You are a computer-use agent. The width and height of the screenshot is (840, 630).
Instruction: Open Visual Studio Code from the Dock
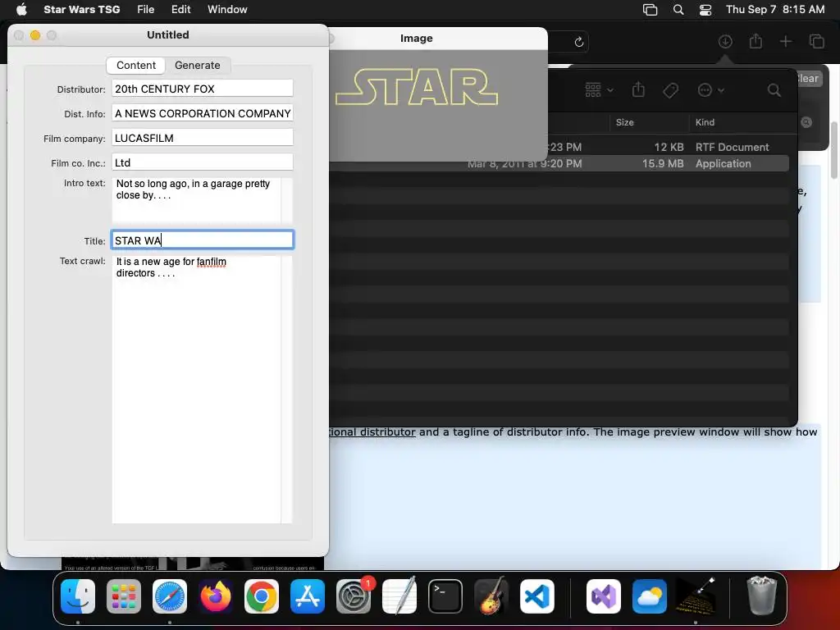click(536, 596)
